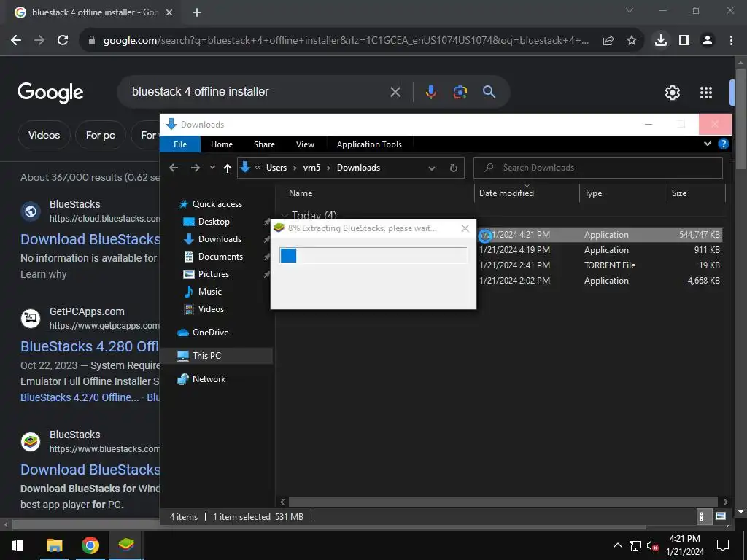
Task: Click Chrome forward navigation arrow
Action: tap(39, 41)
